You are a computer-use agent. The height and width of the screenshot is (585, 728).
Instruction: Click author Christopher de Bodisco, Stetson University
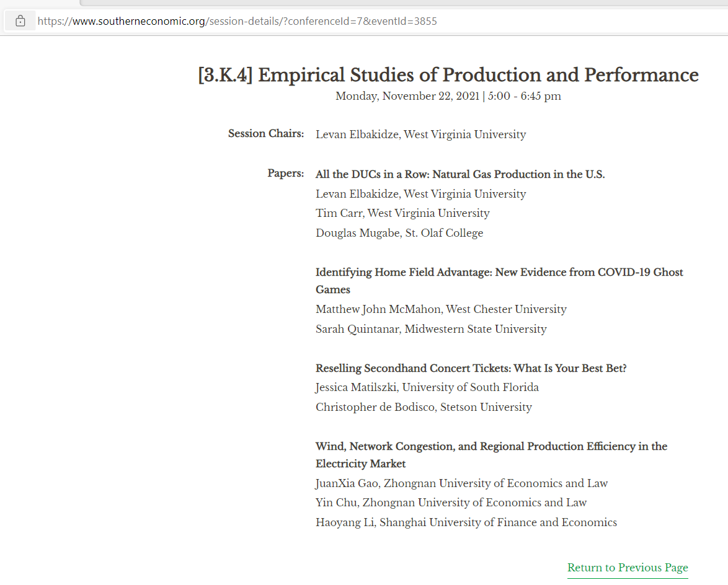pos(424,407)
